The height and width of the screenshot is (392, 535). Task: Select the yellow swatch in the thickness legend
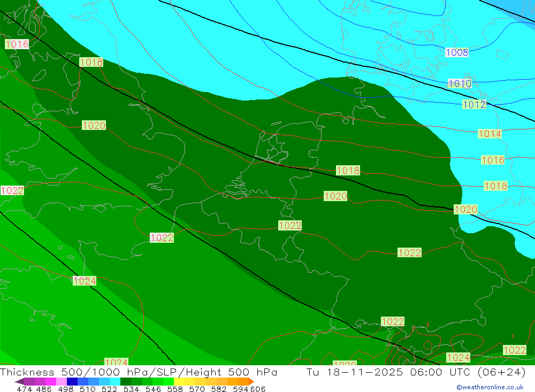[179, 381]
